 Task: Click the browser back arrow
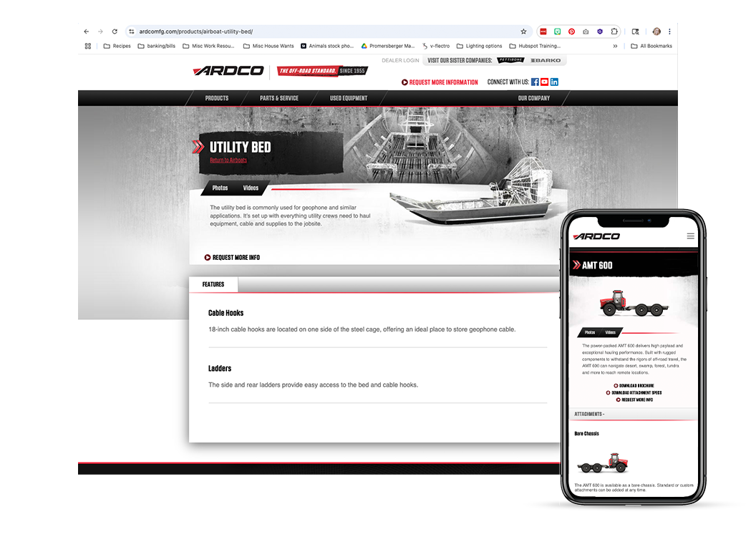[87, 32]
